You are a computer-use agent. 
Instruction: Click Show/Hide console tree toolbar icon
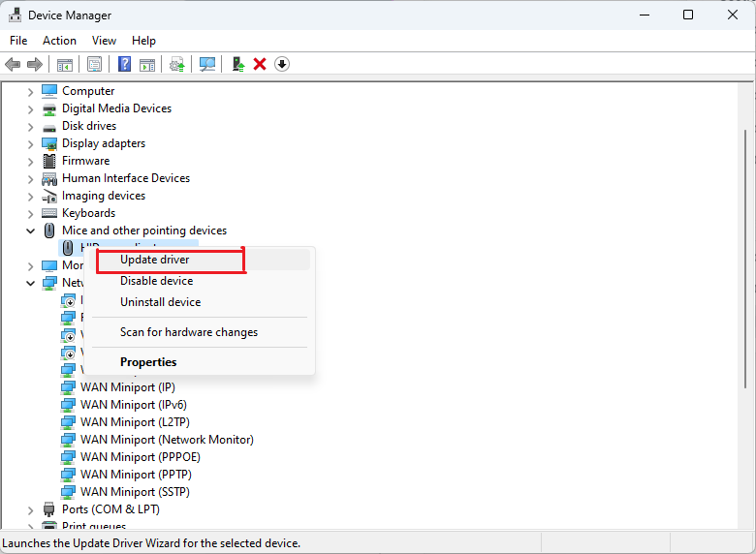point(65,64)
